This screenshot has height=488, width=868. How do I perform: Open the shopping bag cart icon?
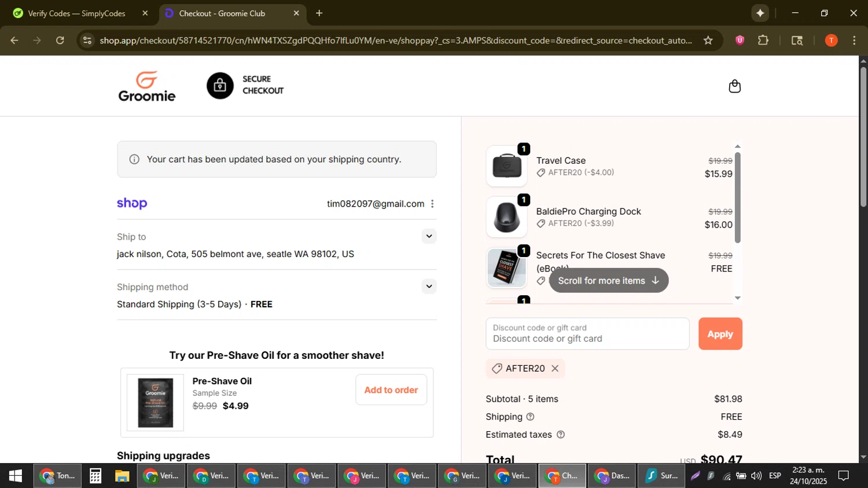[x=734, y=86]
